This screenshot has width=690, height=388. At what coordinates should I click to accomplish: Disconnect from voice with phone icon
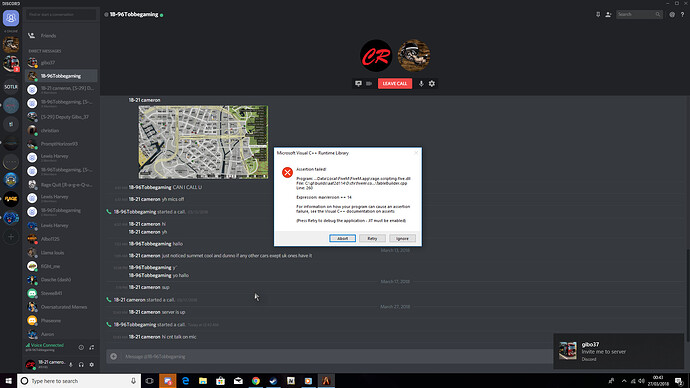coord(92,348)
